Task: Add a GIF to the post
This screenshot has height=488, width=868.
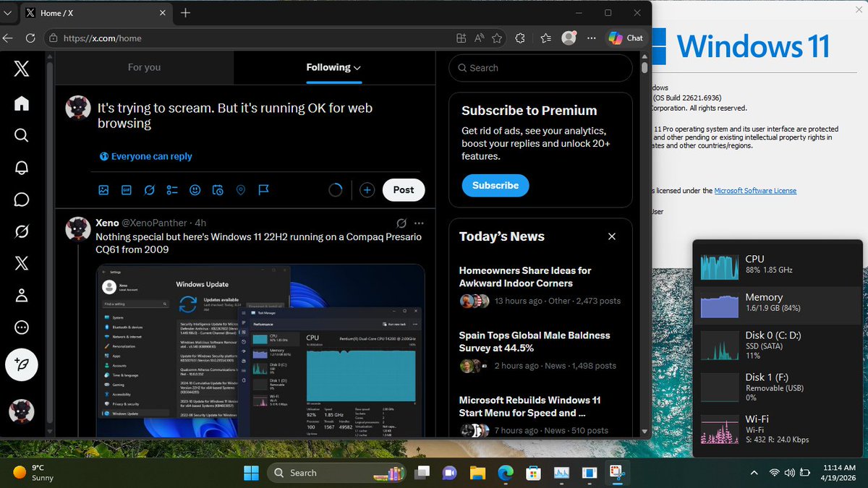Action: [x=127, y=190]
